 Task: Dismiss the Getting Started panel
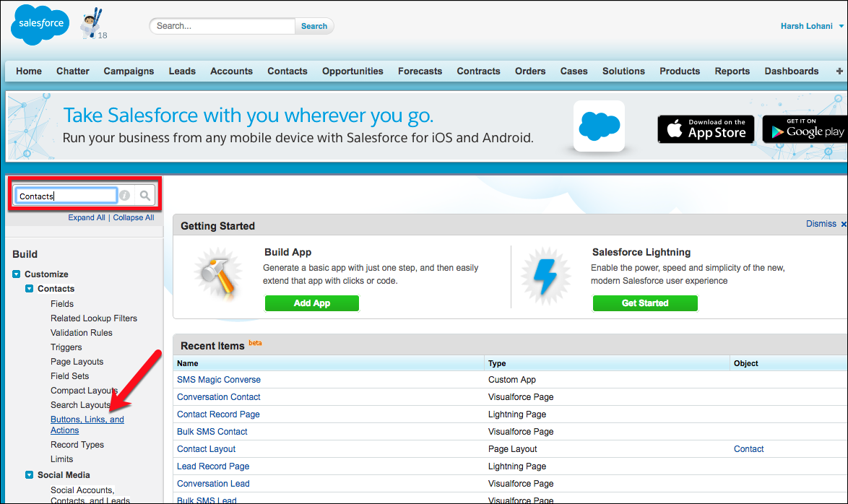coord(821,224)
